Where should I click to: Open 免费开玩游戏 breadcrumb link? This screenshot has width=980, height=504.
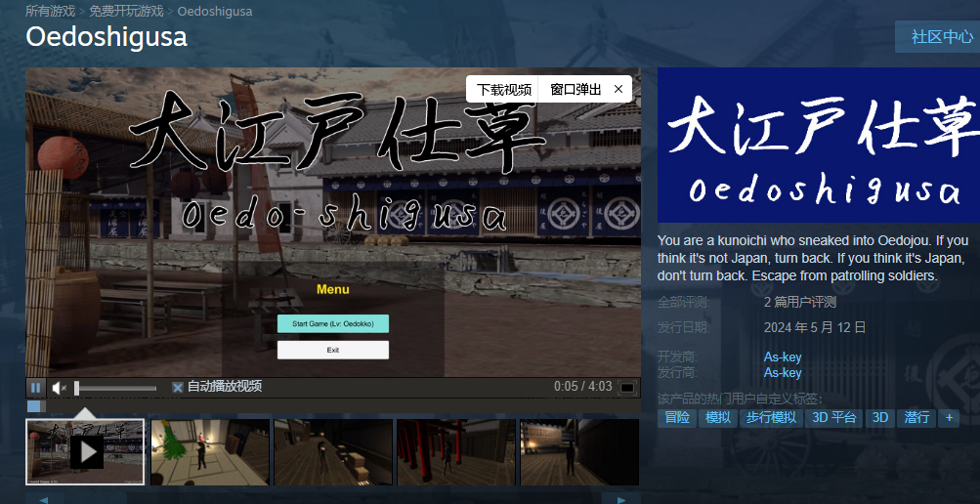pyautogui.click(x=126, y=12)
